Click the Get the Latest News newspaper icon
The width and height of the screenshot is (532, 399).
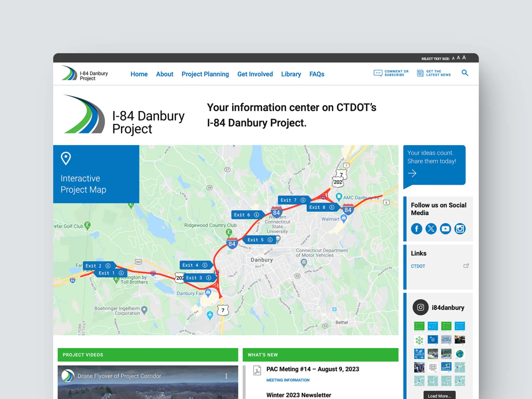[420, 73]
